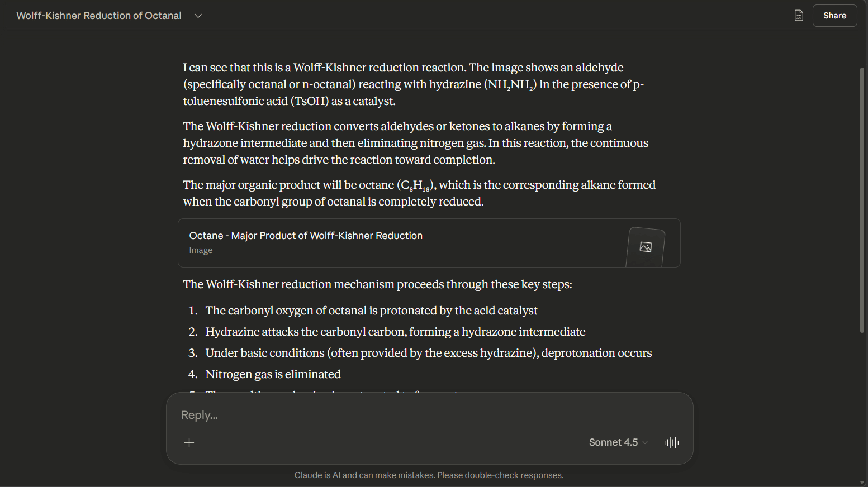Click the image icon on Octane artifact
Viewport: 868px width, 487px height.
(646, 247)
